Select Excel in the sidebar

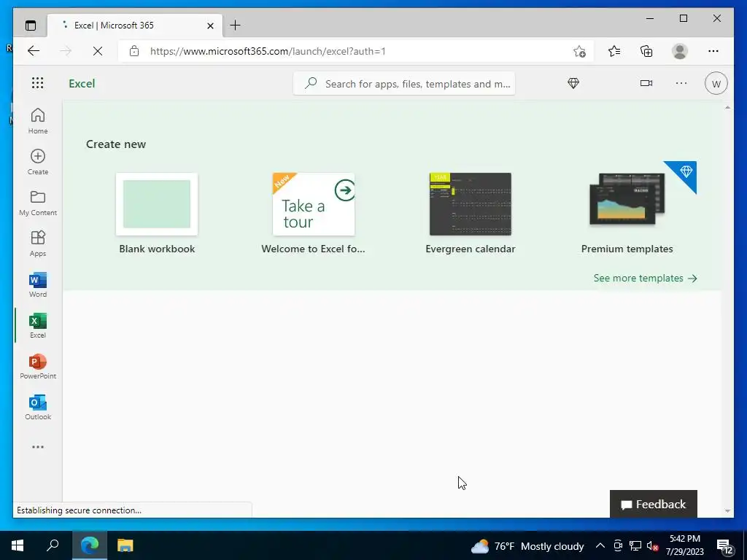[x=38, y=326]
